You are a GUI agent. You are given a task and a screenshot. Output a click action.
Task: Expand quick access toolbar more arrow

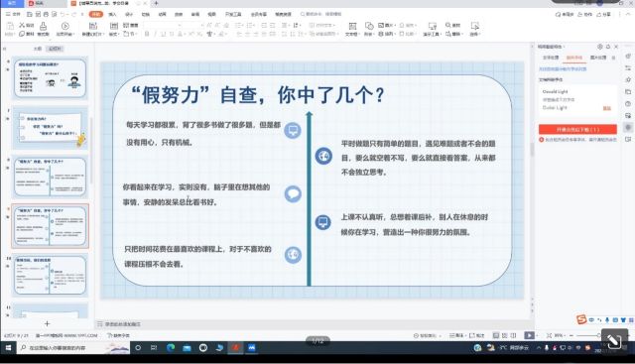82,14
